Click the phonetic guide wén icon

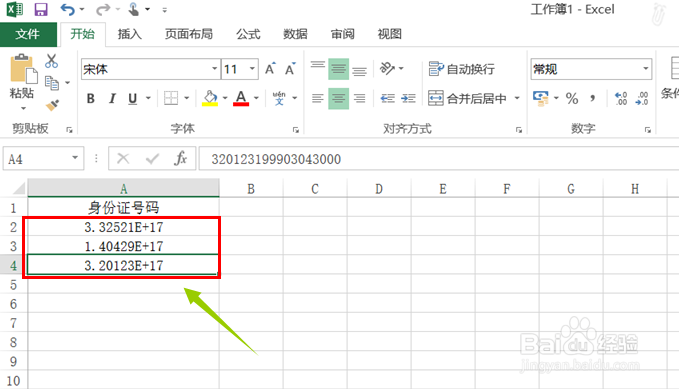click(x=279, y=98)
